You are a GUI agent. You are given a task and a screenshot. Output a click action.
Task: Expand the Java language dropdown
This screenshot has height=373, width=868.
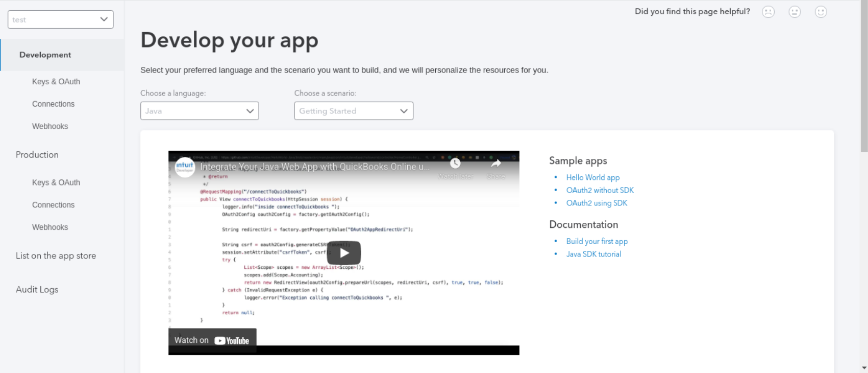pos(200,111)
